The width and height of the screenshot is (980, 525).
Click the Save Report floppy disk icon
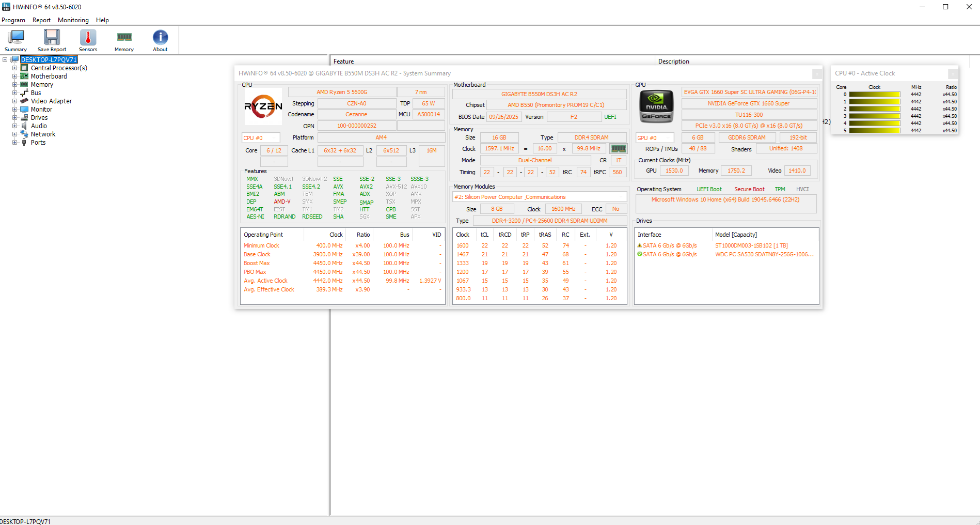(x=52, y=37)
